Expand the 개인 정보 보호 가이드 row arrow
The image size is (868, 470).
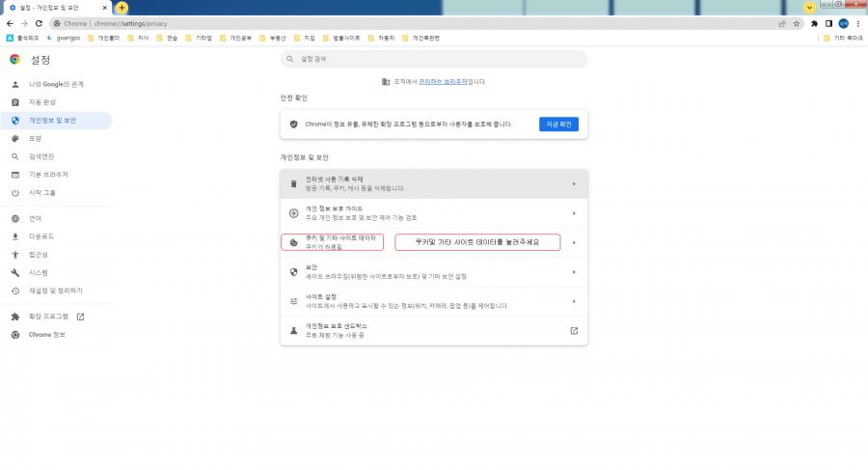point(574,213)
